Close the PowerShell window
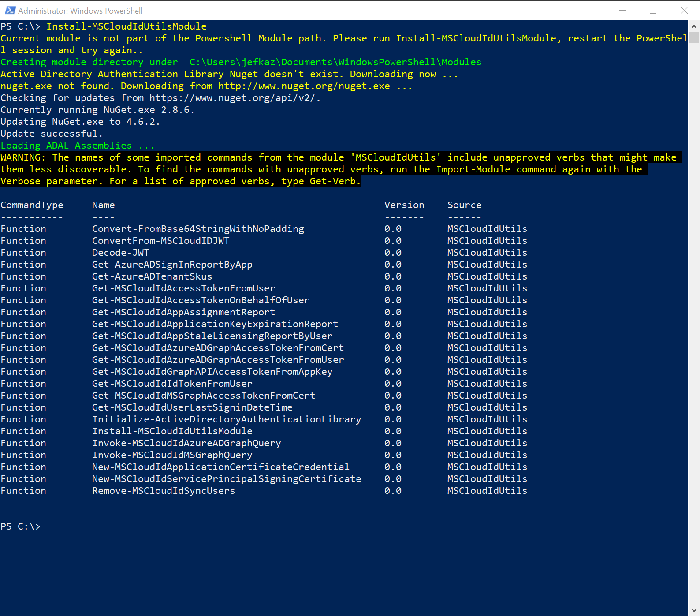 [684, 10]
